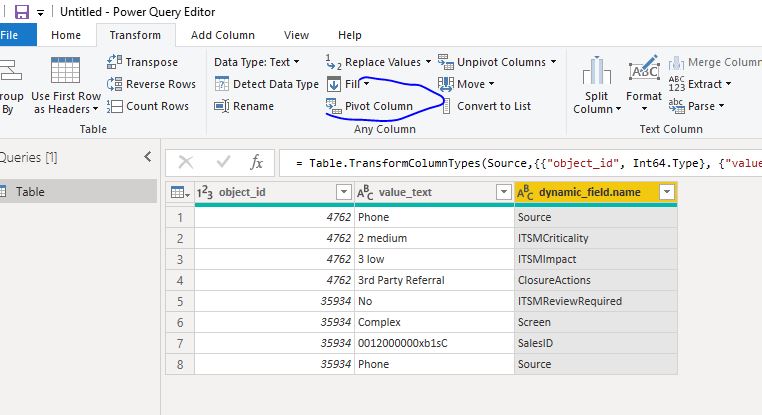Select row number 1 header
The image size is (762, 415).
[180, 217]
